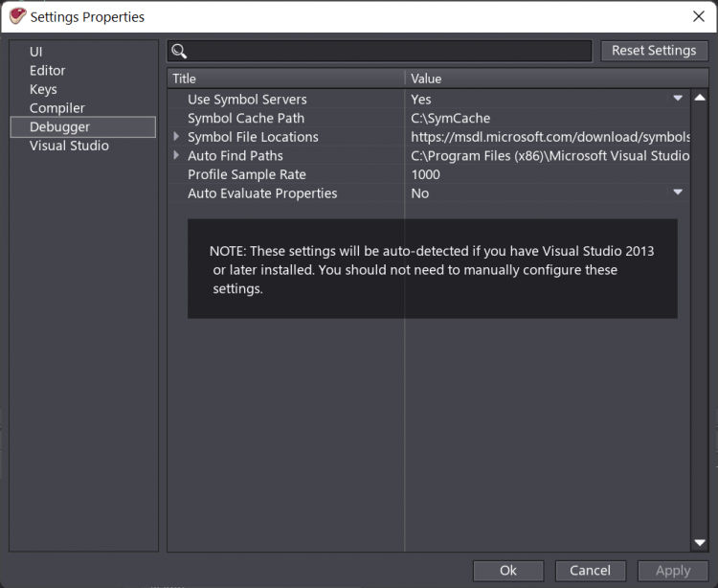The height and width of the screenshot is (588, 718).
Task: Expand the Symbol File Locations row
Action: click(x=177, y=137)
